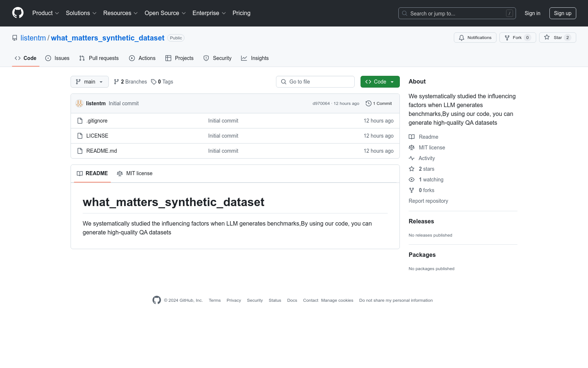Star the repository
588x368 pixels.
(x=557, y=38)
